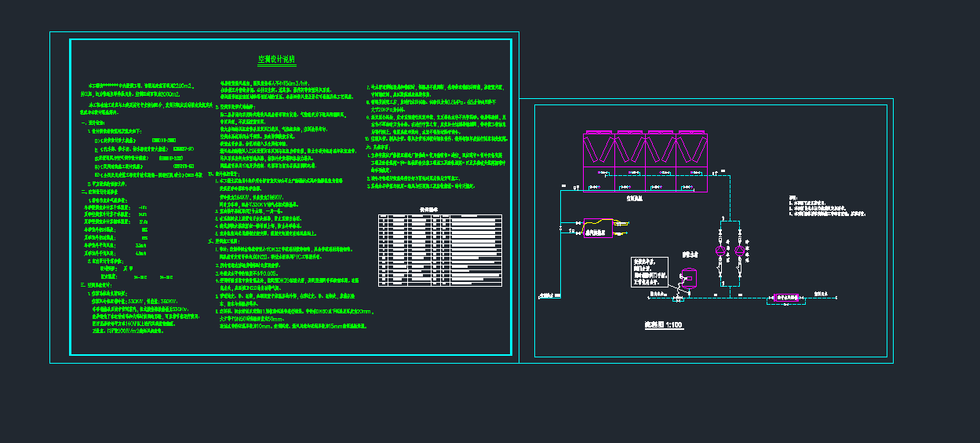Screen dimensions: 980x443
Task: Click the 1:100 flow diagram title label
Action: click(x=663, y=324)
